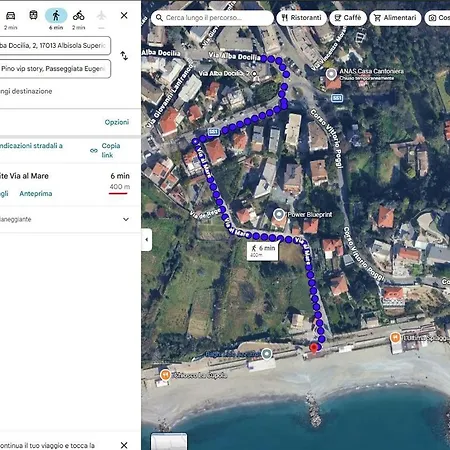Select the walking mode icon
This screenshot has height=450, width=450.
tap(56, 15)
